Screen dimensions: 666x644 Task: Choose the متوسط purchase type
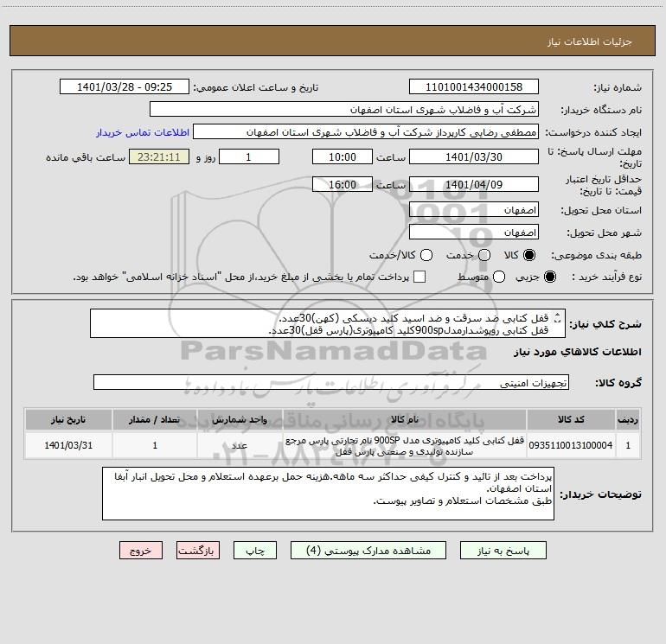[499, 277]
